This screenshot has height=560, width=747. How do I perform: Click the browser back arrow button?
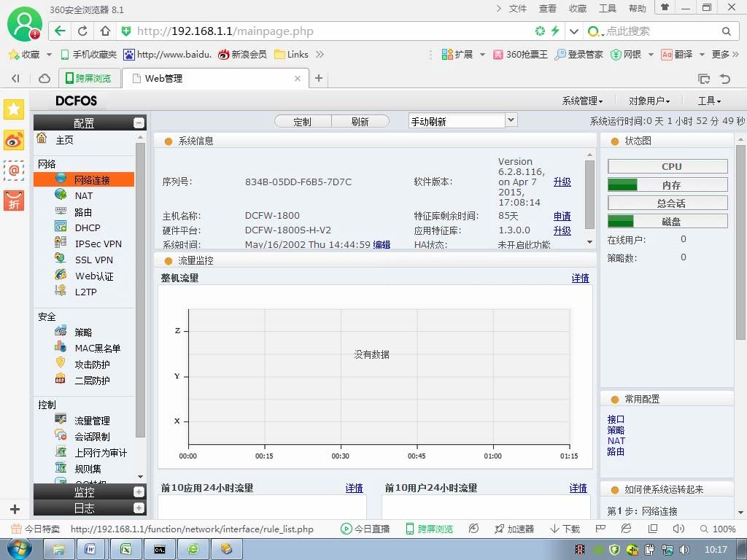click(60, 31)
